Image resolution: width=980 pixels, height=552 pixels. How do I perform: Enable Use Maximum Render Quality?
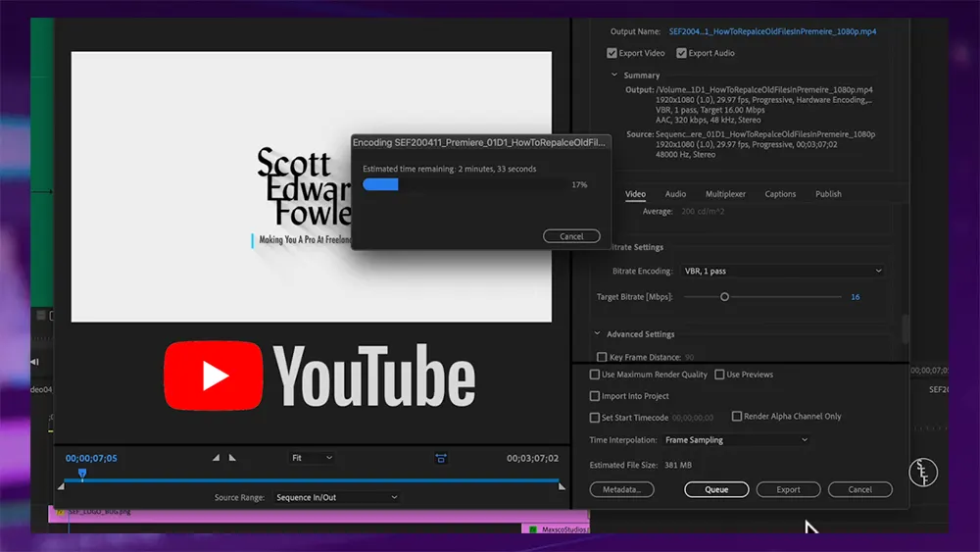(x=595, y=375)
